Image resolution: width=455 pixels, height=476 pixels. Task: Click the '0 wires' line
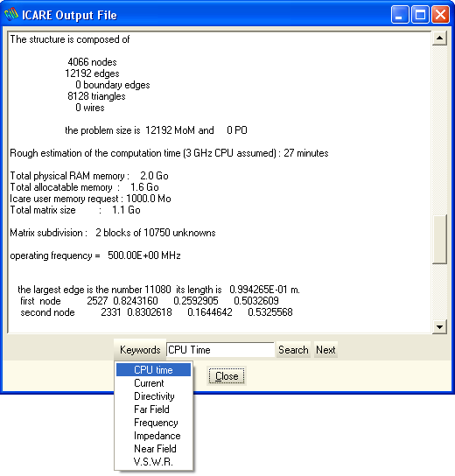[90, 108]
